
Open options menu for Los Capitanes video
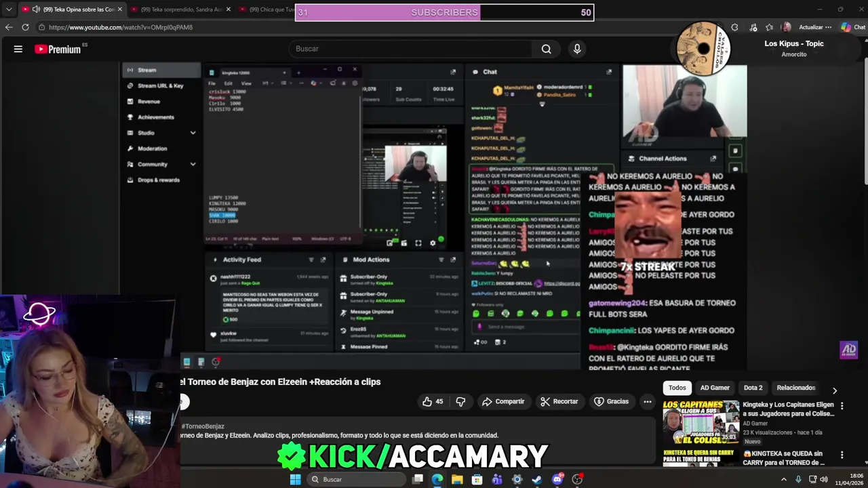[842, 406]
